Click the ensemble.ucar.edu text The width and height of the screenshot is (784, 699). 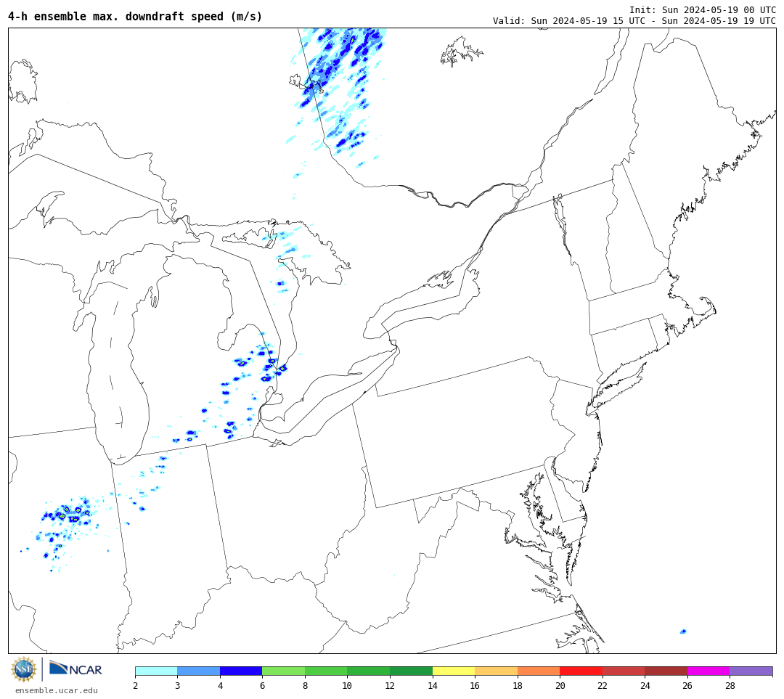[57, 690]
